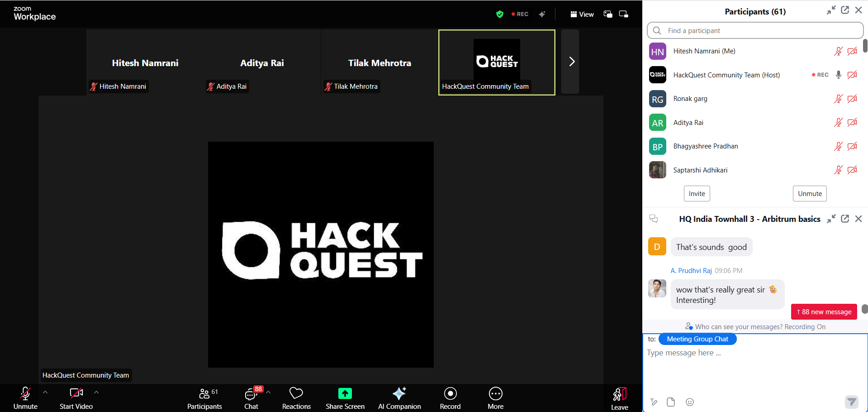Viewport: 868px width, 412px height.
Task: Collapse the chat panel with minimize arrows
Action: pos(831,219)
